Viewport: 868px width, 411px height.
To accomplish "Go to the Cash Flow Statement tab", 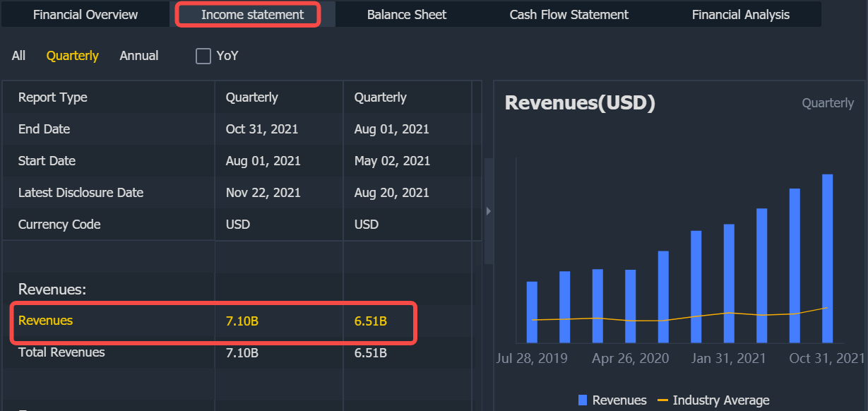I will pyautogui.click(x=569, y=15).
